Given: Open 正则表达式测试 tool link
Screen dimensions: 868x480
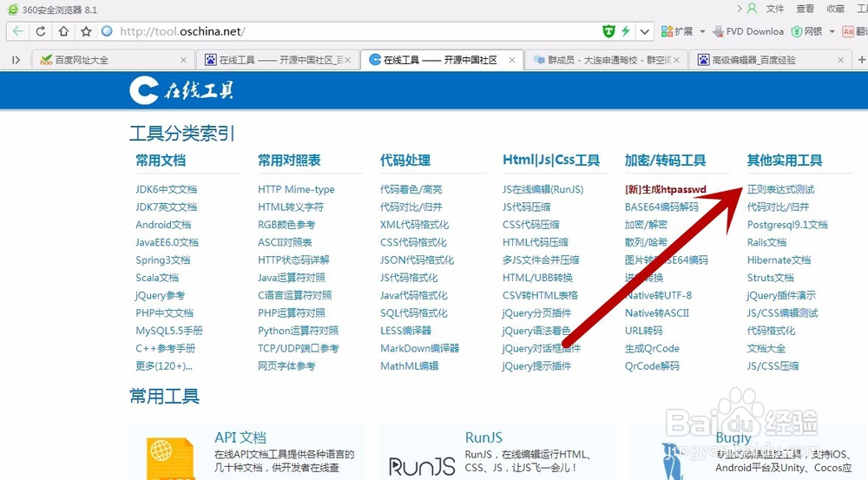Looking at the screenshot, I should pyautogui.click(x=780, y=189).
